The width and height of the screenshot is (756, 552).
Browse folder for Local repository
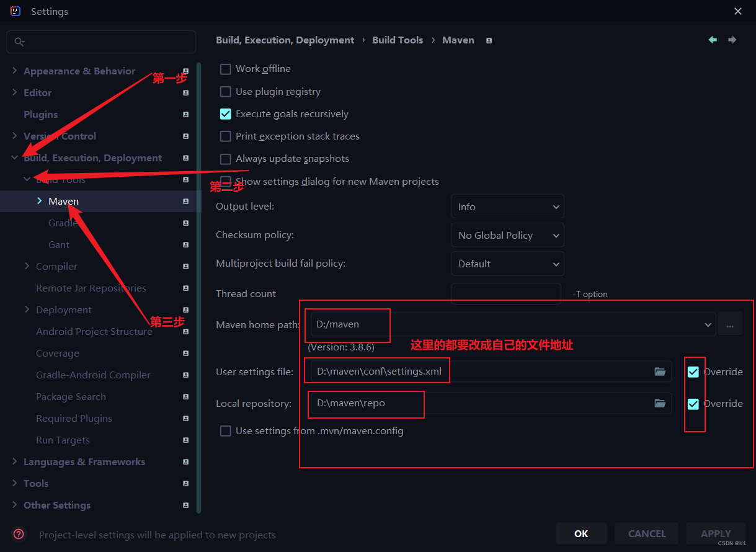(660, 403)
